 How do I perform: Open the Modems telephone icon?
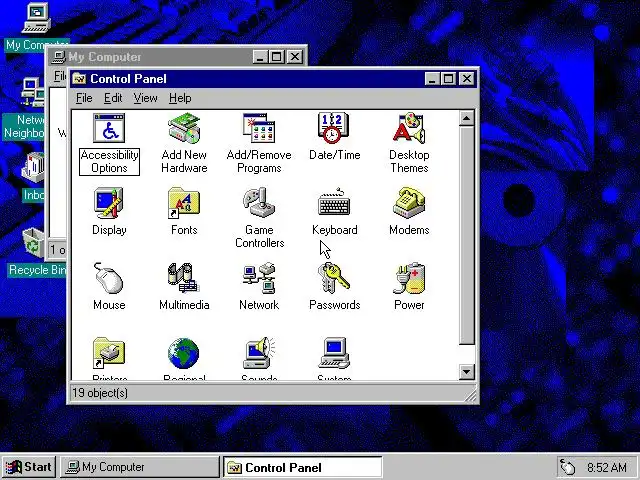[409, 203]
